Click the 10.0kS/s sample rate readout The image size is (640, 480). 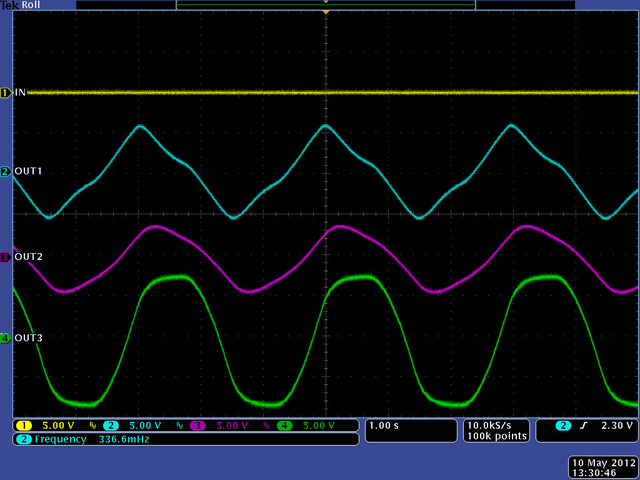(491, 426)
